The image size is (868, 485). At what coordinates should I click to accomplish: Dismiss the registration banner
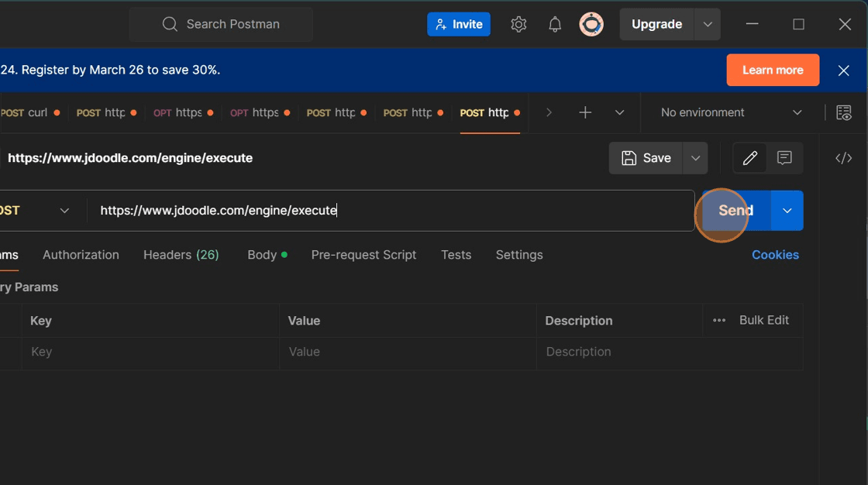point(843,71)
